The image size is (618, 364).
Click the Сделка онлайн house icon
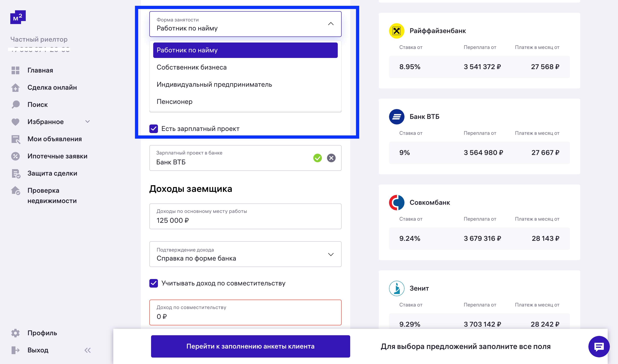coord(15,88)
